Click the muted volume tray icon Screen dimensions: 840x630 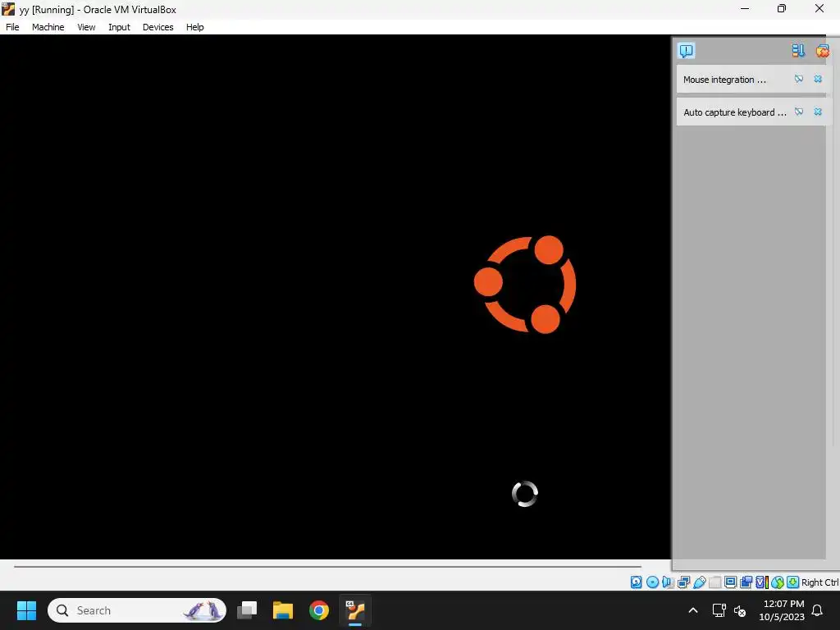pyautogui.click(x=740, y=610)
